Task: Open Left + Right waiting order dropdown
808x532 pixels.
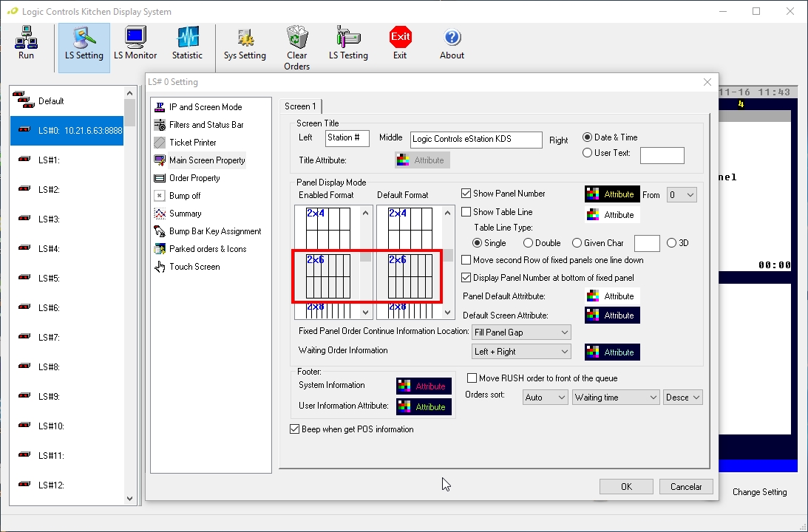Action: pyautogui.click(x=521, y=352)
